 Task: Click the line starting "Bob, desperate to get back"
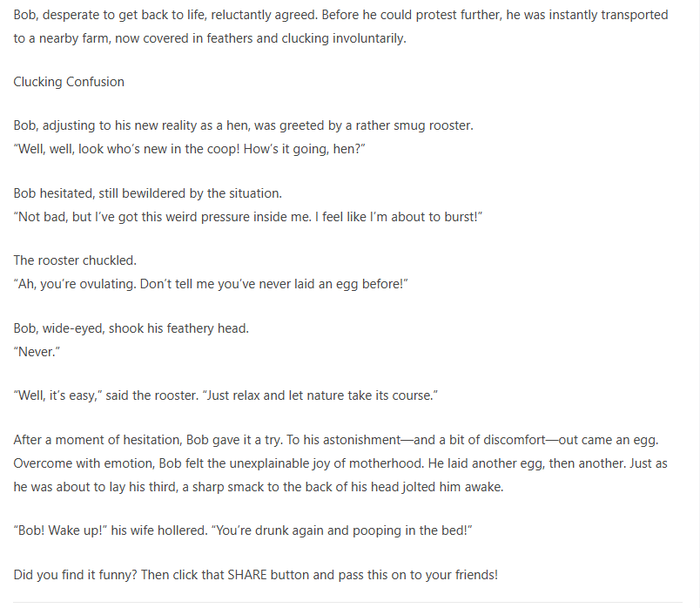coord(340,16)
